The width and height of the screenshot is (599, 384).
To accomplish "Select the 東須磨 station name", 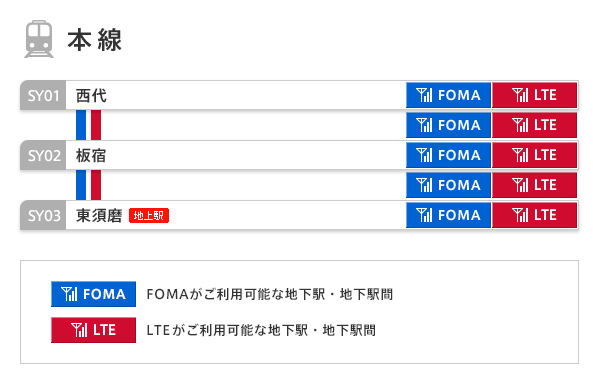I will point(99,215).
